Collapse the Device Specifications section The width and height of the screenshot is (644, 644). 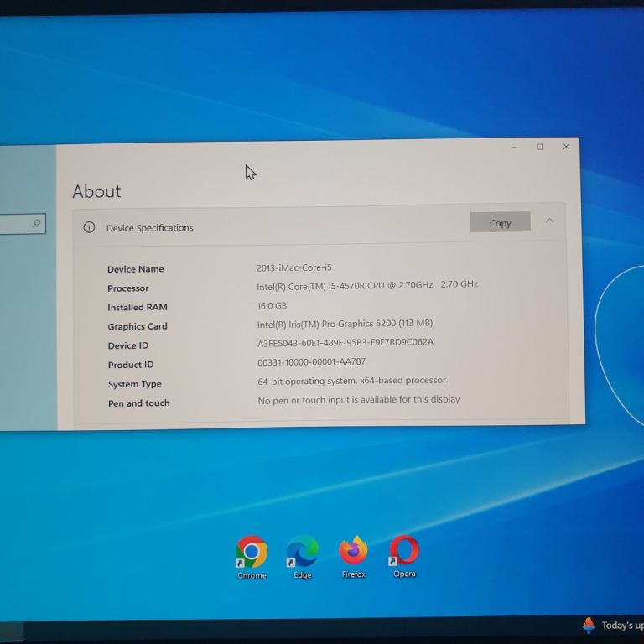coord(549,221)
